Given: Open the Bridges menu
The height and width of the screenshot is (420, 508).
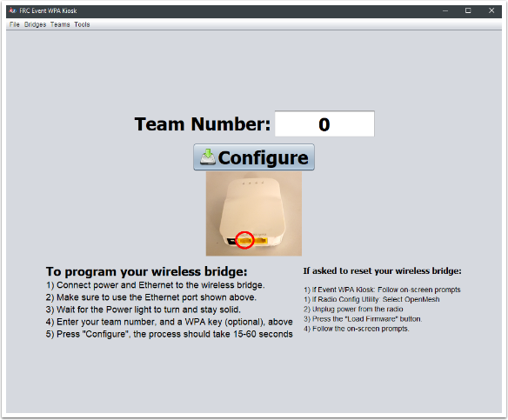Looking at the screenshot, I should (x=35, y=24).
